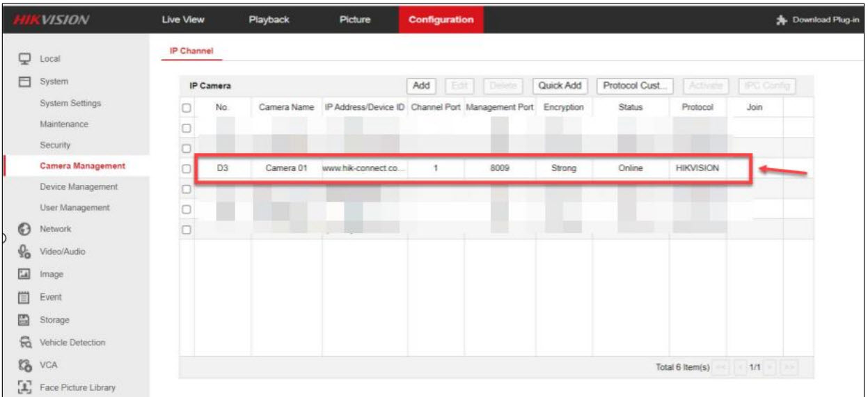Tick the checkbox for Camera 01 row
868x397 pixels.
click(186, 168)
